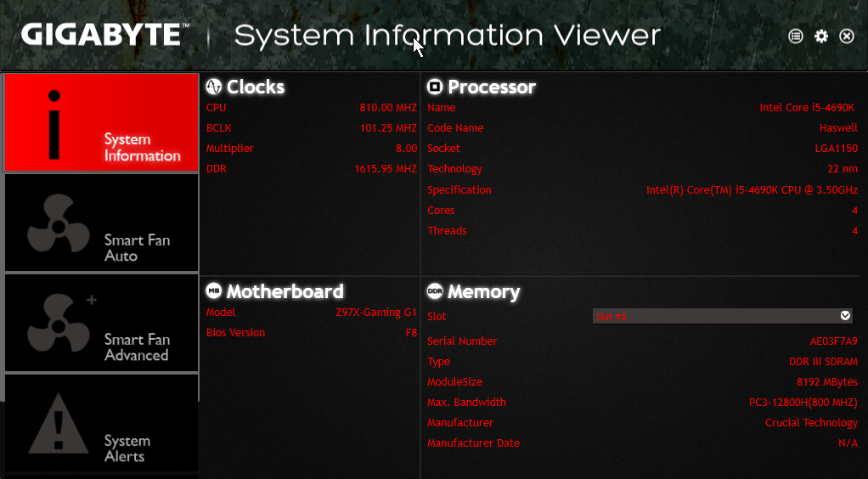
Task: Click the Processor chip icon
Action: [x=435, y=87]
